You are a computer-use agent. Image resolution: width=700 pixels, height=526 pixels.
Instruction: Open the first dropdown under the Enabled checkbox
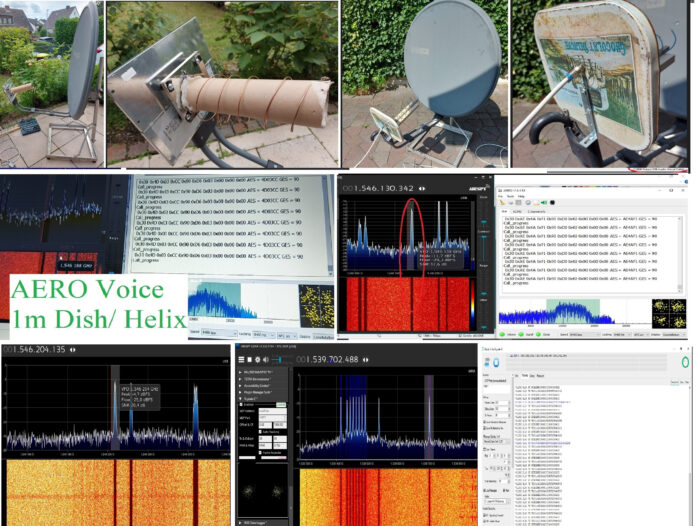tap(273, 411)
